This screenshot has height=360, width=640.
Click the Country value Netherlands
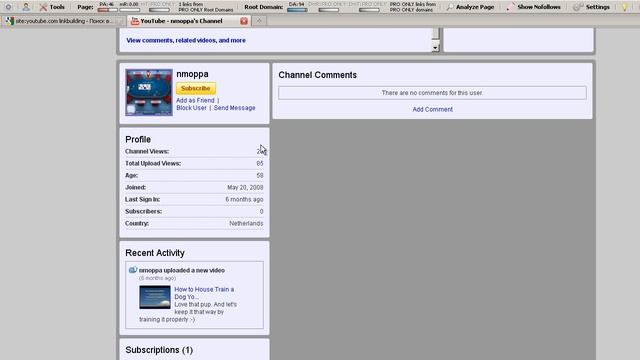(246, 223)
